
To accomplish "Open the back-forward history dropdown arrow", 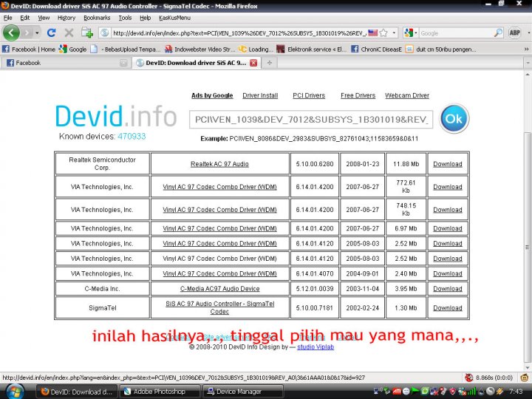I will (x=37, y=33).
